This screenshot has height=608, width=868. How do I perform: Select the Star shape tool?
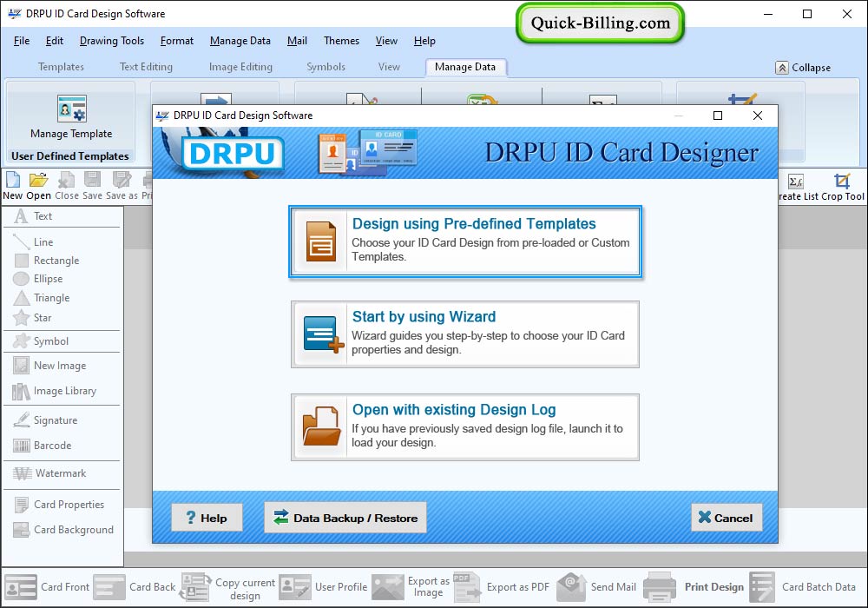pyautogui.click(x=32, y=318)
